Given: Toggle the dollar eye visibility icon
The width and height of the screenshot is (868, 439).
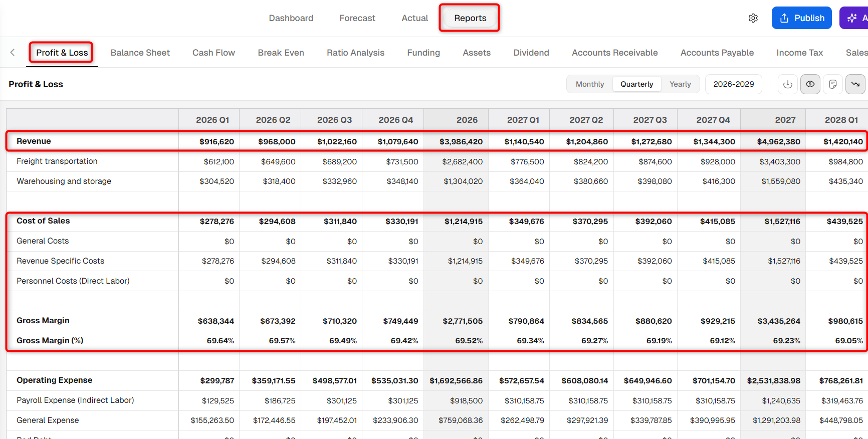Looking at the screenshot, I should tap(810, 84).
